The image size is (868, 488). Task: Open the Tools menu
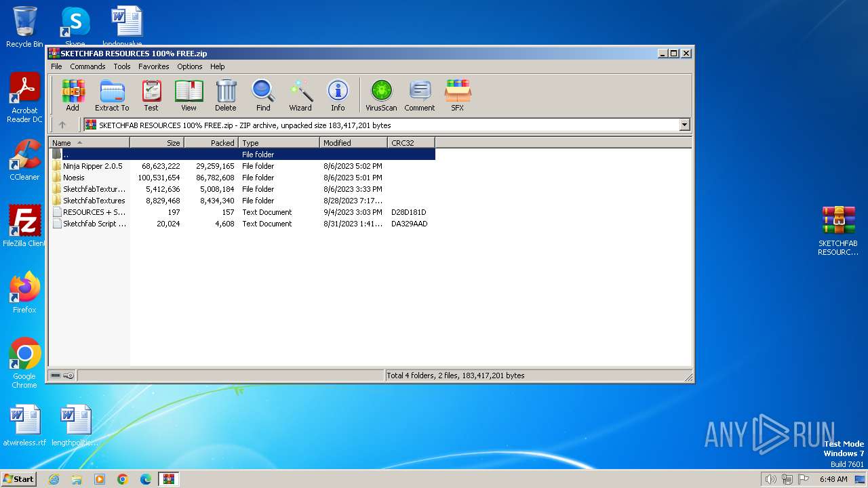click(122, 66)
